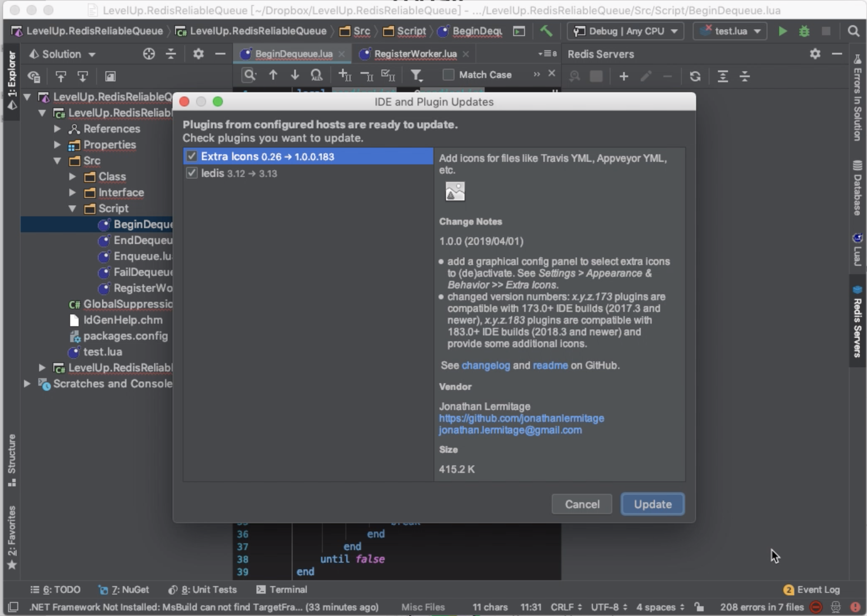
Task: Expand the Interface folder
Action: (72, 193)
